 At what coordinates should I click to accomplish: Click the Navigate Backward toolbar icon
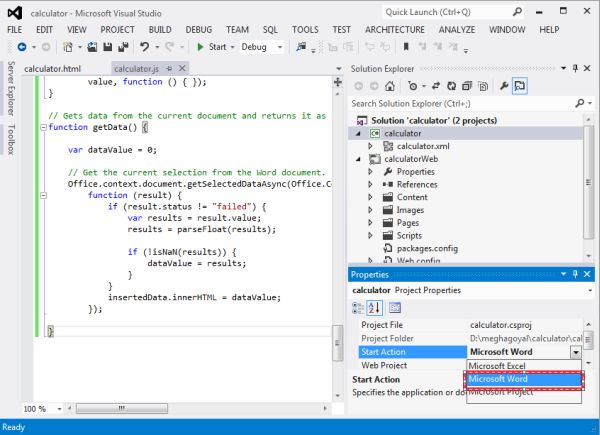tap(21, 47)
